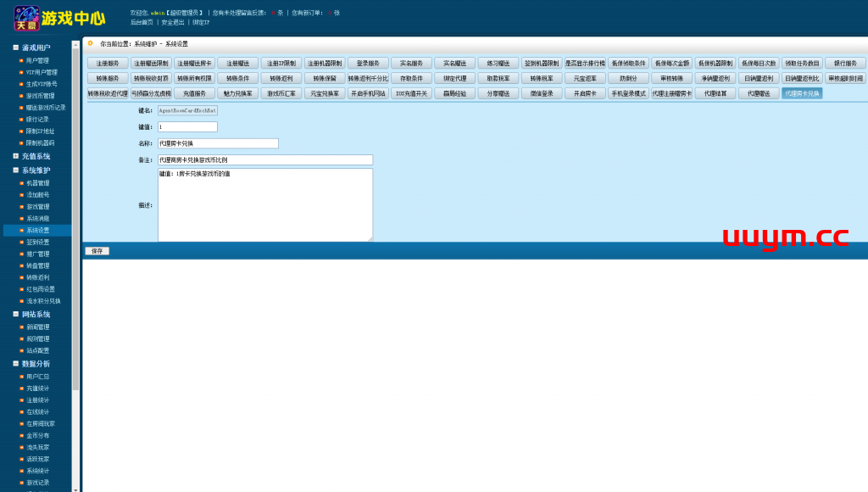The image size is (868, 492).
Task: Click the 安全退出 logout link
Action: click(173, 22)
